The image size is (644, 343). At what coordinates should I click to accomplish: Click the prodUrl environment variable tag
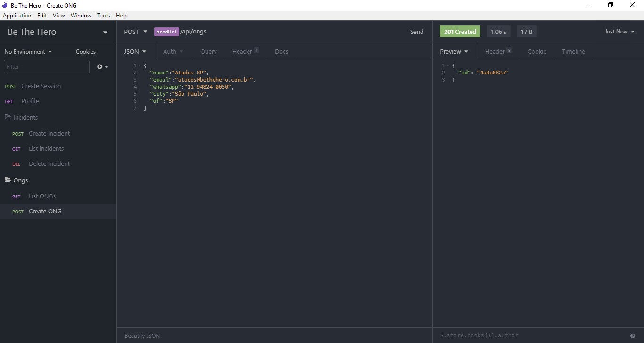point(166,32)
